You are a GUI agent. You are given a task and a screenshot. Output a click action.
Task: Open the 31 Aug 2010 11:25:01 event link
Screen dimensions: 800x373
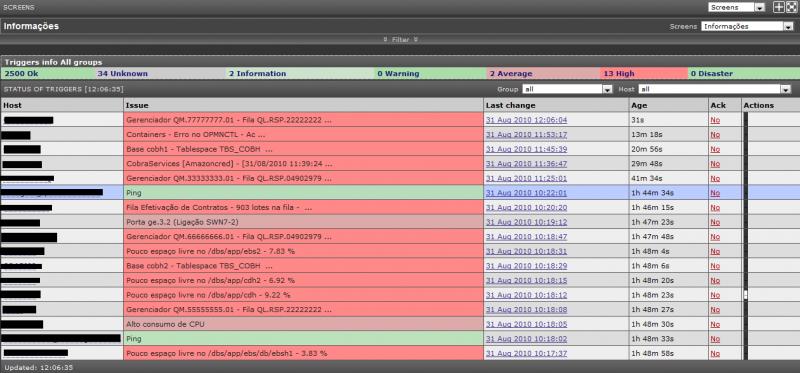[526, 179]
